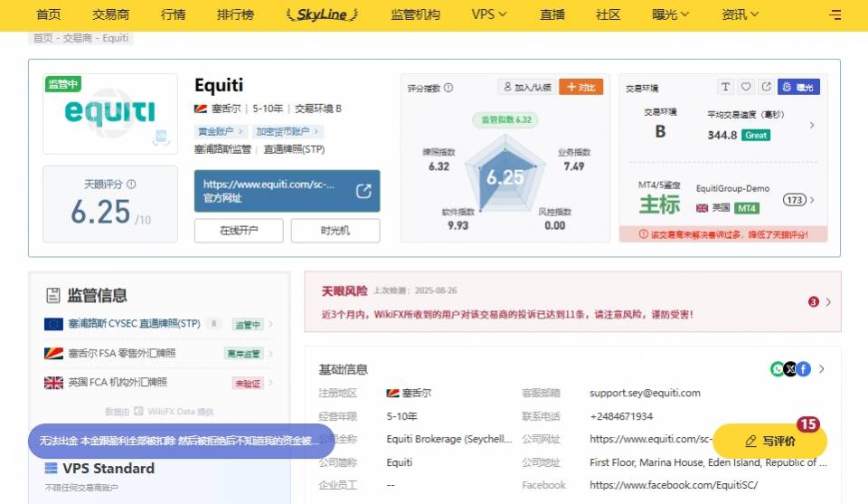Click the 加密货币账户 tag
The image size is (868, 504).
pos(288,131)
